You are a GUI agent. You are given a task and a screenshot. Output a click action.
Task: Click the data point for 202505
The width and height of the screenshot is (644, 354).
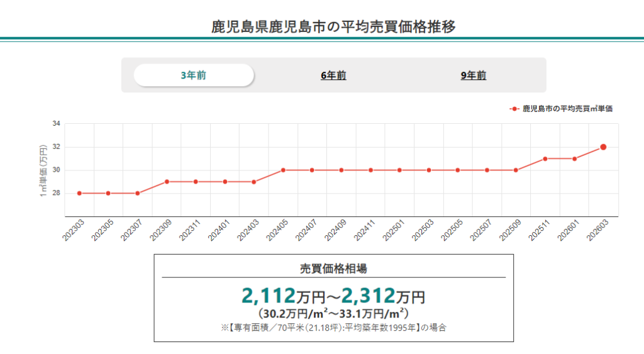pyautogui.click(x=458, y=170)
